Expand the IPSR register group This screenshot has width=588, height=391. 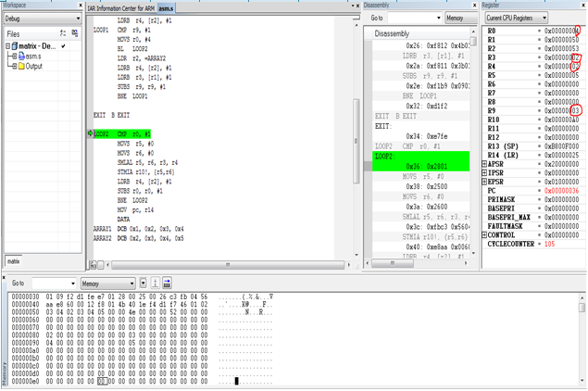(484, 173)
